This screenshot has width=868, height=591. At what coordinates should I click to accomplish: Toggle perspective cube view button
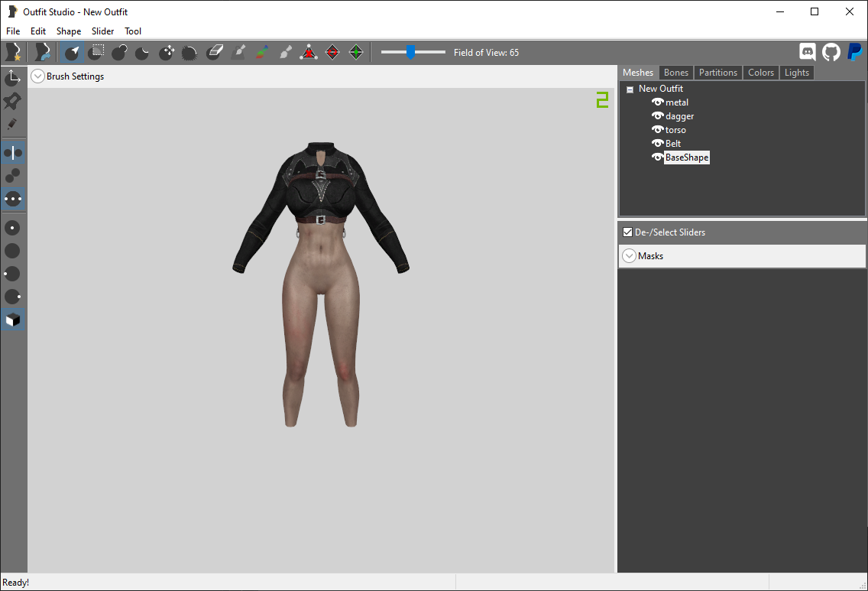[13, 320]
